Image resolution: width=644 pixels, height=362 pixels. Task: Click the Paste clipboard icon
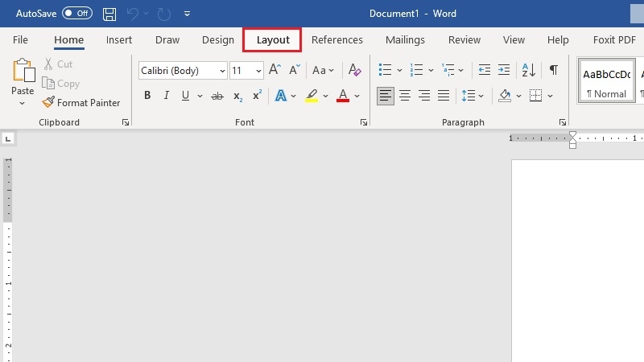click(x=23, y=70)
